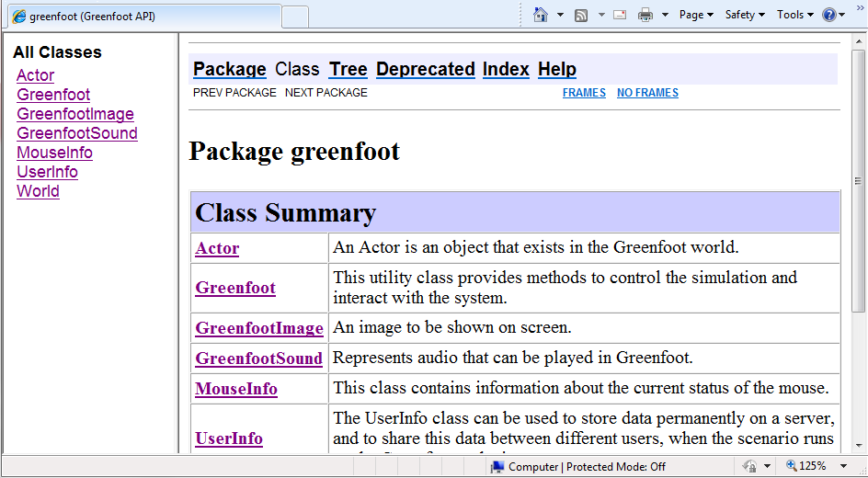The width and height of the screenshot is (868, 478).
Task: Click the Package greenfoot heading
Action: pyautogui.click(x=294, y=151)
